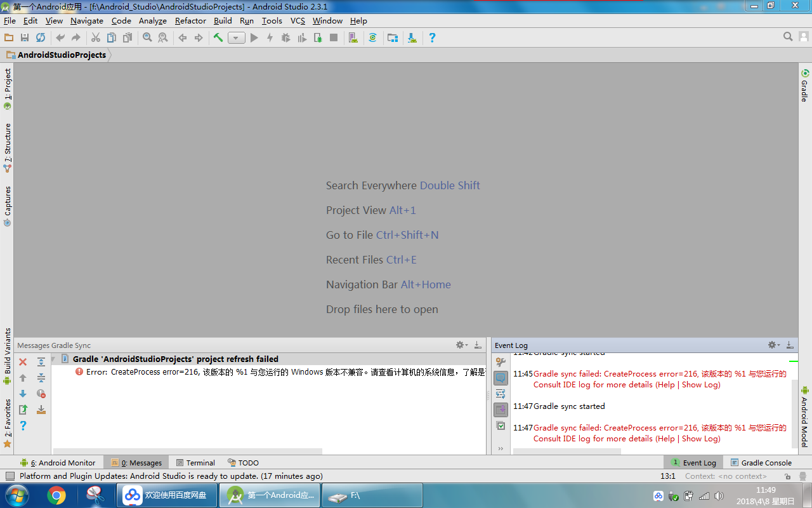812x508 pixels.
Task: Open the run configuration dropdown
Action: [237, 38]
